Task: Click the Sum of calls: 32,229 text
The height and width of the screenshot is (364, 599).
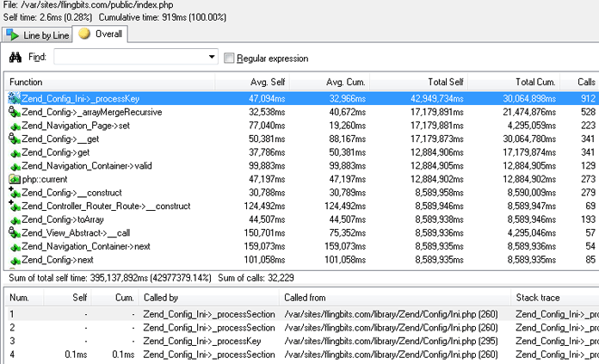Action: click(256, 278)
